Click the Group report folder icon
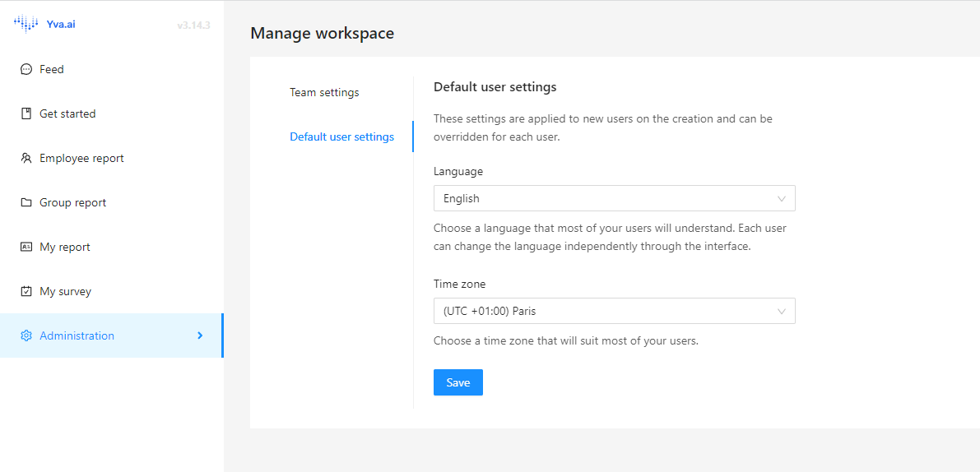 click(26, 202)
